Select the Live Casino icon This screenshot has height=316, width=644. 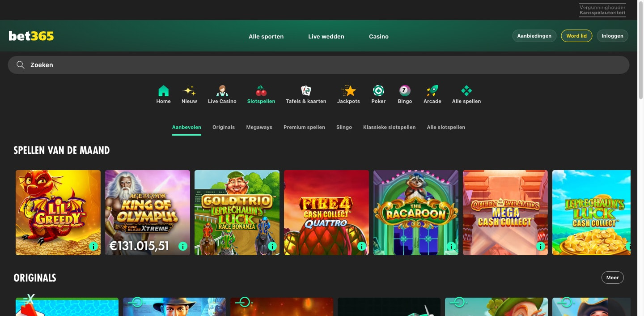(x=222, y=94)
